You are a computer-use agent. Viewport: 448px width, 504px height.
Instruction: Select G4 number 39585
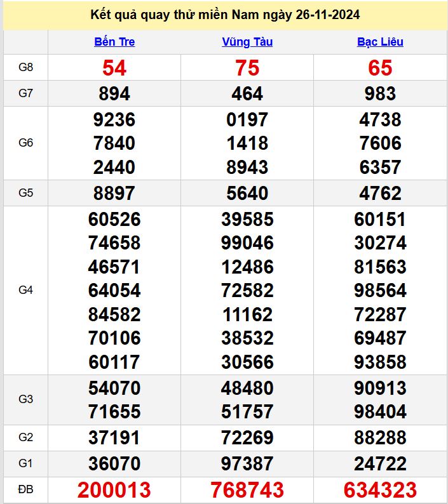[247, 219]
